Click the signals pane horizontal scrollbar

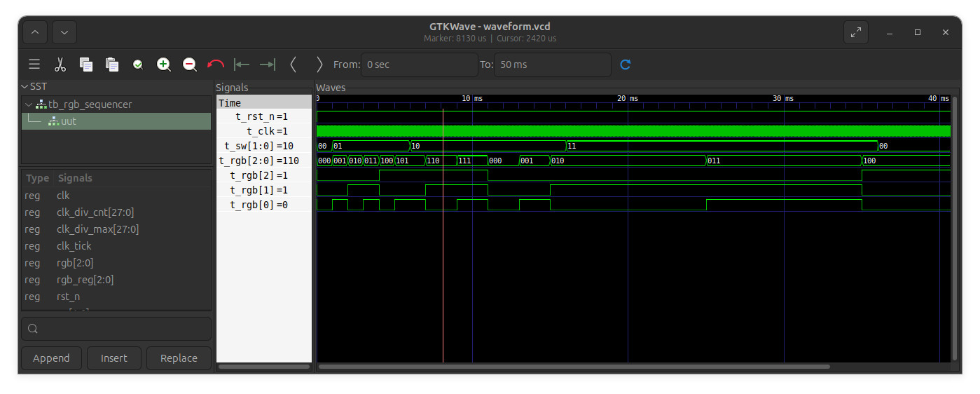coord(264,366)
